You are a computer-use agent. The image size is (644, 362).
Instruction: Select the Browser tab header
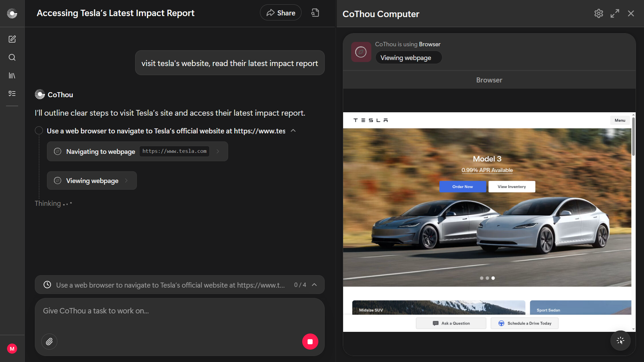489,80
